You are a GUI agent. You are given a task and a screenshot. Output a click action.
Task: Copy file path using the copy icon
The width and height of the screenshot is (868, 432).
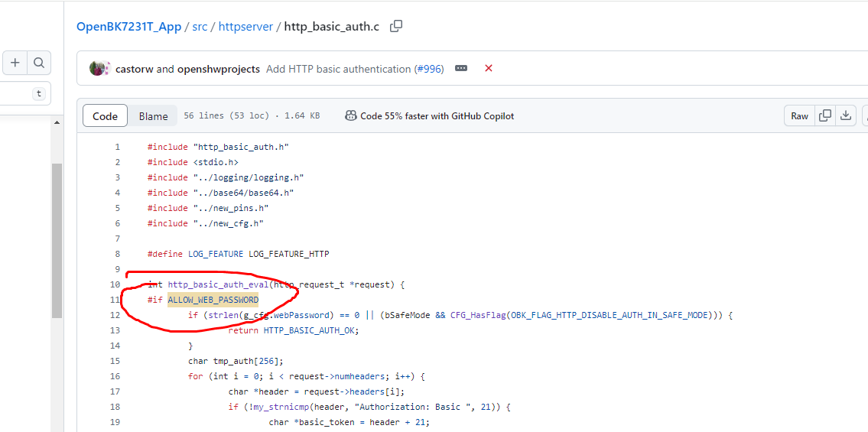point(396,26)
